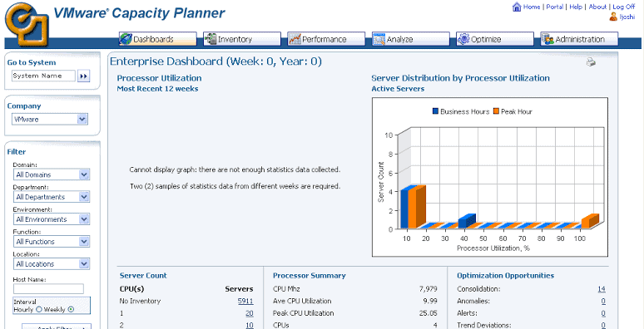Screen dimensions: 644x329
Task: Click the Analyze magnifier icon
Action: [379, 39]
